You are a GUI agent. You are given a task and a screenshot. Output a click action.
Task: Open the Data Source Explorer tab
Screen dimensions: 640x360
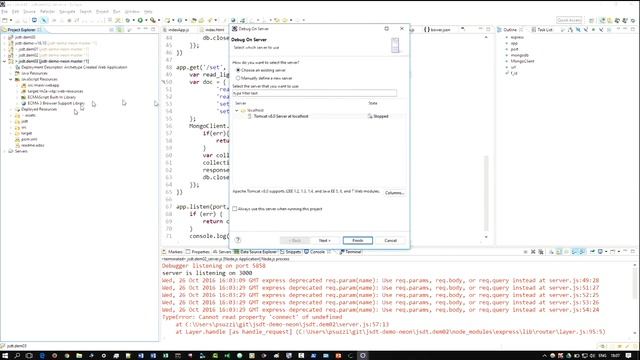coord(256,252)
